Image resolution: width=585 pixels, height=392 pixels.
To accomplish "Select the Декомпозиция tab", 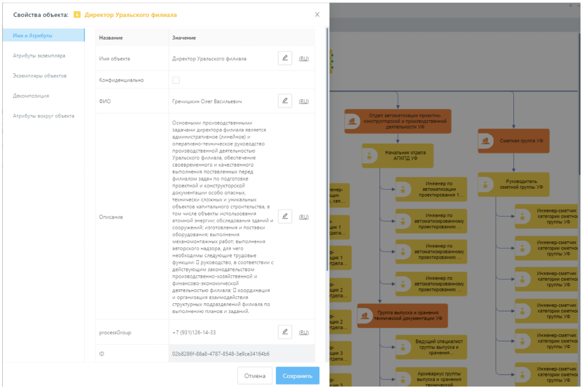I will click(x=31, y=96).
